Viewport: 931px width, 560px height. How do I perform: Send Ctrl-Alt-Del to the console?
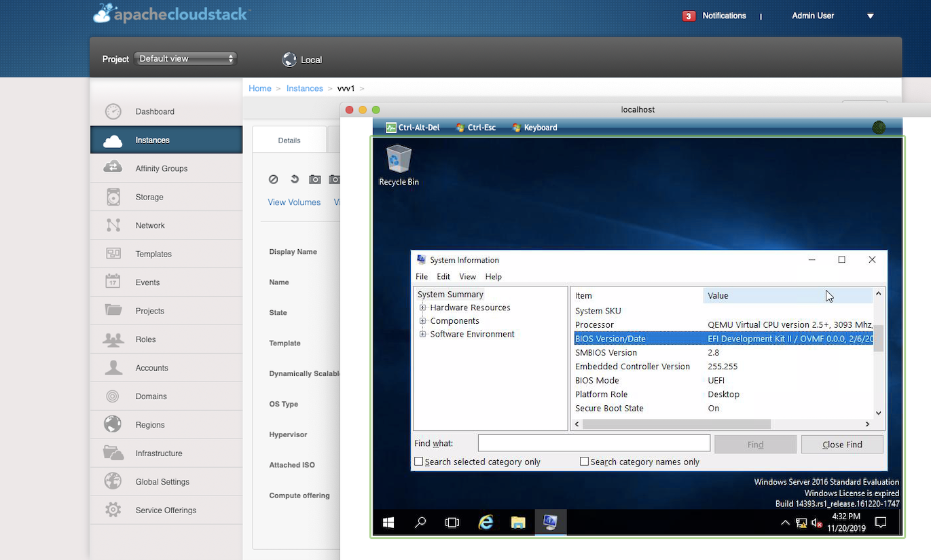[414, 128]
